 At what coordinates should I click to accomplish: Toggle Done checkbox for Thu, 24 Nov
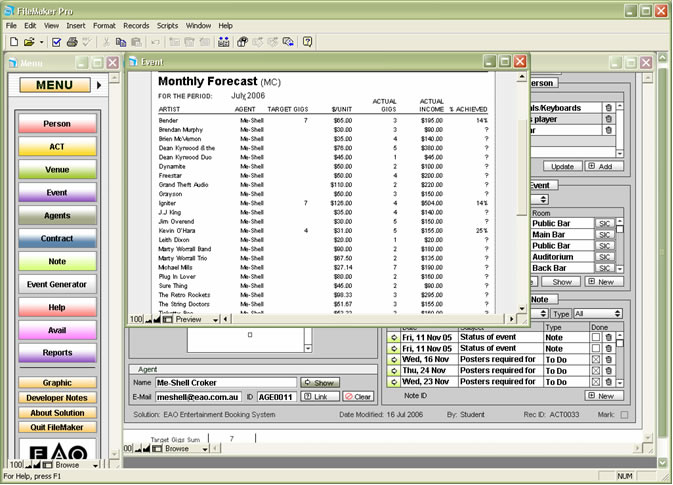596,371
